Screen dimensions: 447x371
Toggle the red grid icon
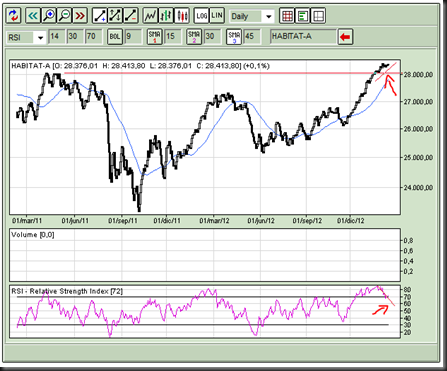tap(287, 16)
